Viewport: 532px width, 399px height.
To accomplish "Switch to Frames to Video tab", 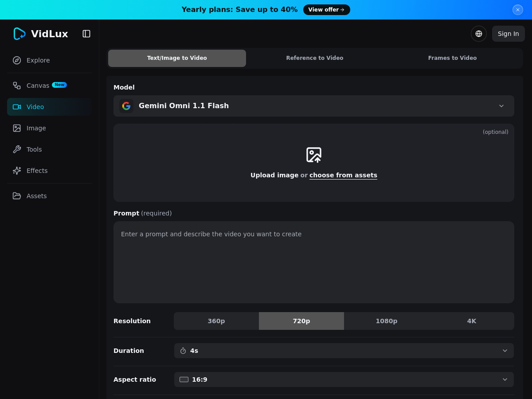I will [452, 58].
